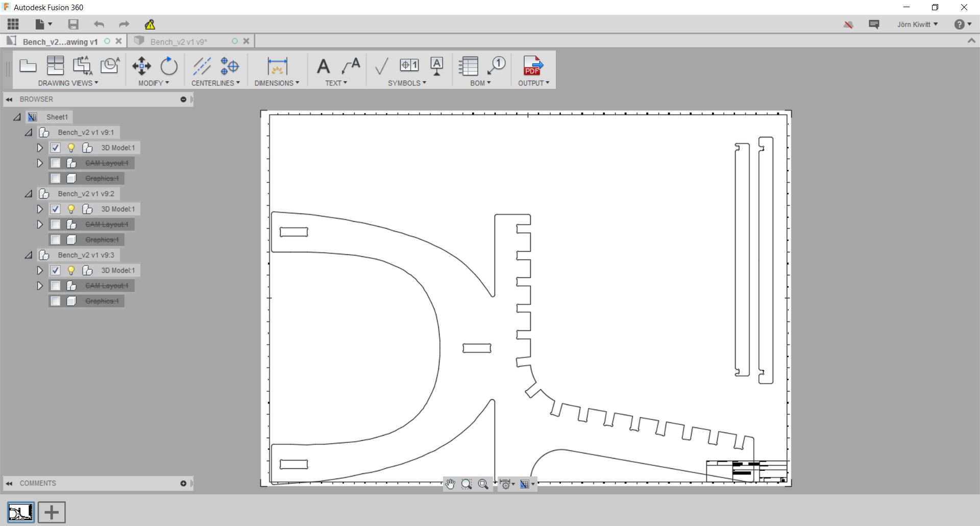The height and width of the screenshot is (526, 980).
Task: Check CAM Layout:1 under Bench_v2 v1 v9:3
Action: [55, 285]
